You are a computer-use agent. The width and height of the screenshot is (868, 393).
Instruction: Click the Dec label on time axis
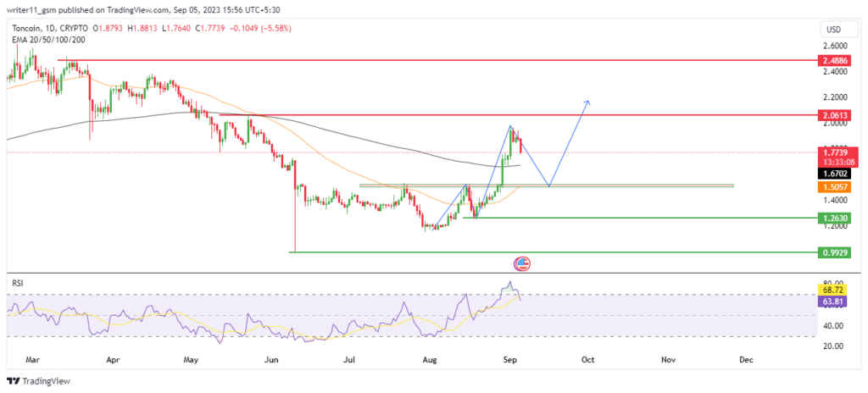click(746, 360)
